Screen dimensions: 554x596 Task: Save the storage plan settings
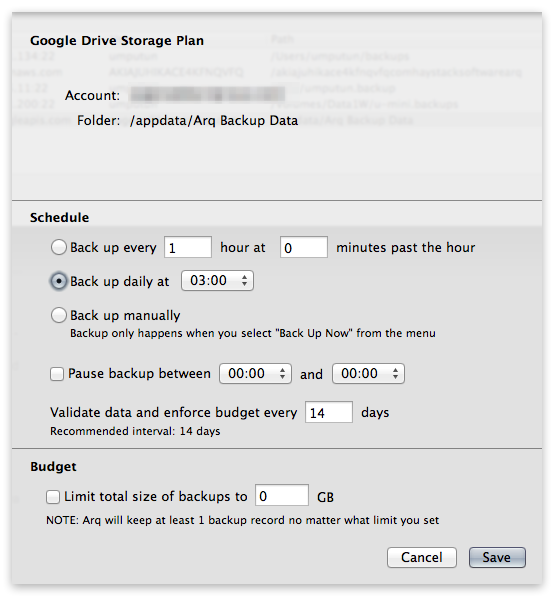497,557
